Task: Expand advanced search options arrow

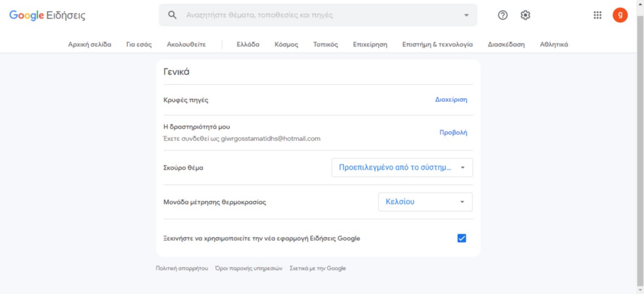Action: point(466,15)
